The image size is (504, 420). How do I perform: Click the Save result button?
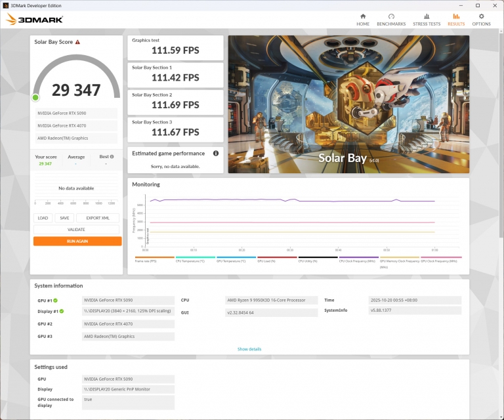(64, 218)
